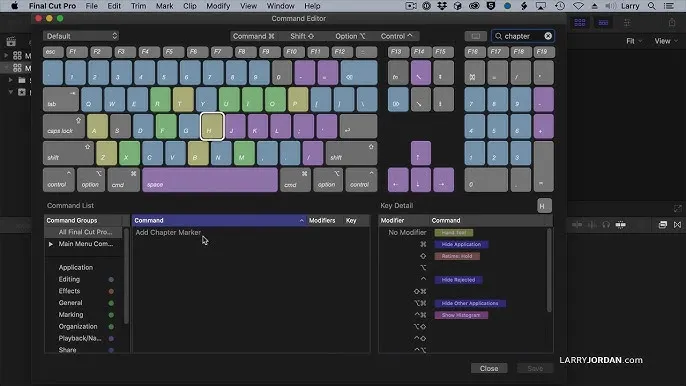Click the Share icon in Final Cut toolbar
Viewport: 686px width, 386px height.
(x=672, y=23)
